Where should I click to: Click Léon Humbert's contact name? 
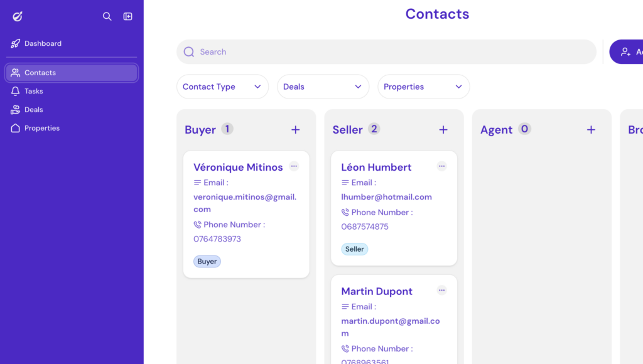376,168
